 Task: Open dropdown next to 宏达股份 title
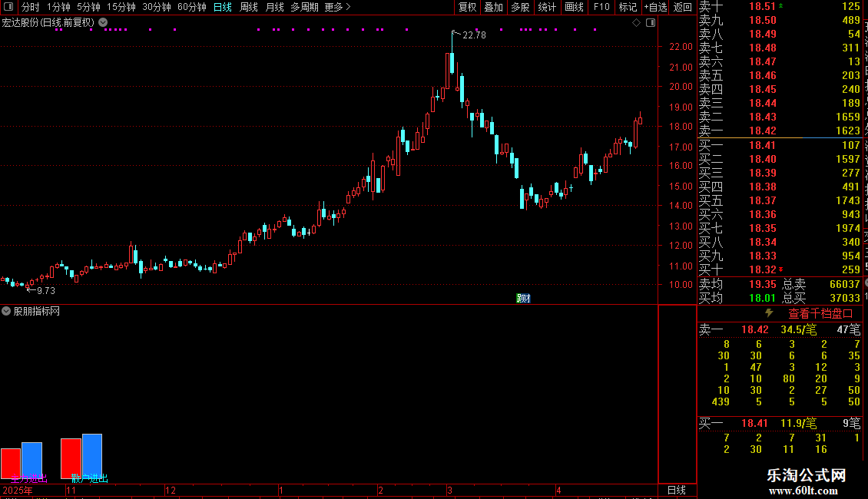(103, 23)
